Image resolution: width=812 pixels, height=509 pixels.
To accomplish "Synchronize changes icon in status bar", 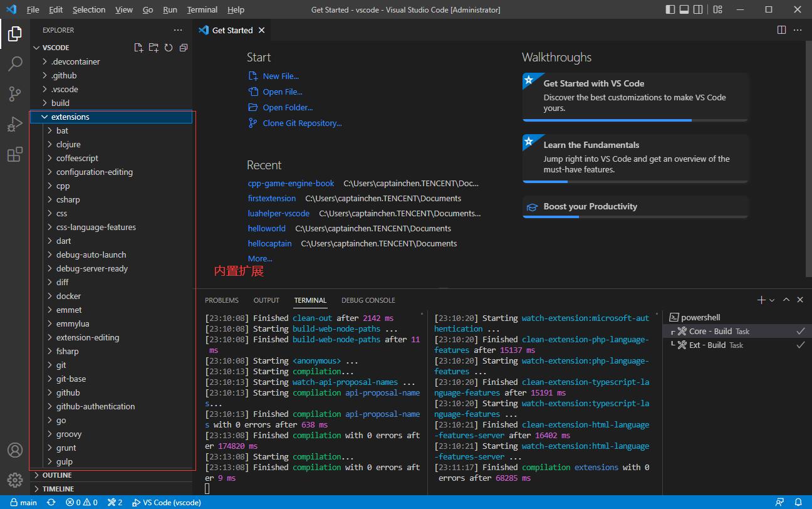I will point(51,502).
